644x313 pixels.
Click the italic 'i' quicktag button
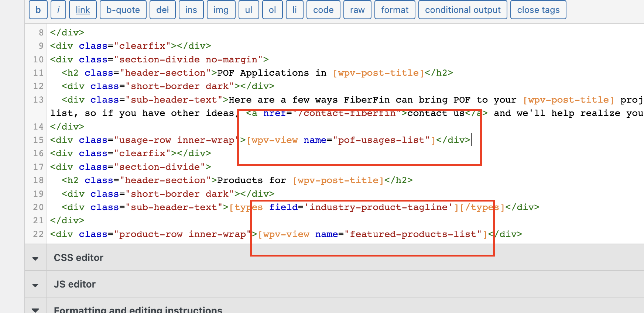pos(58,10)
